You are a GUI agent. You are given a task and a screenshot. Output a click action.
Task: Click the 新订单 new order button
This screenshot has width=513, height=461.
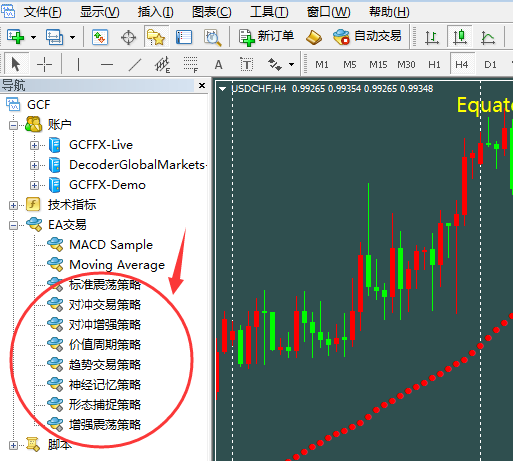pos(266,36)
